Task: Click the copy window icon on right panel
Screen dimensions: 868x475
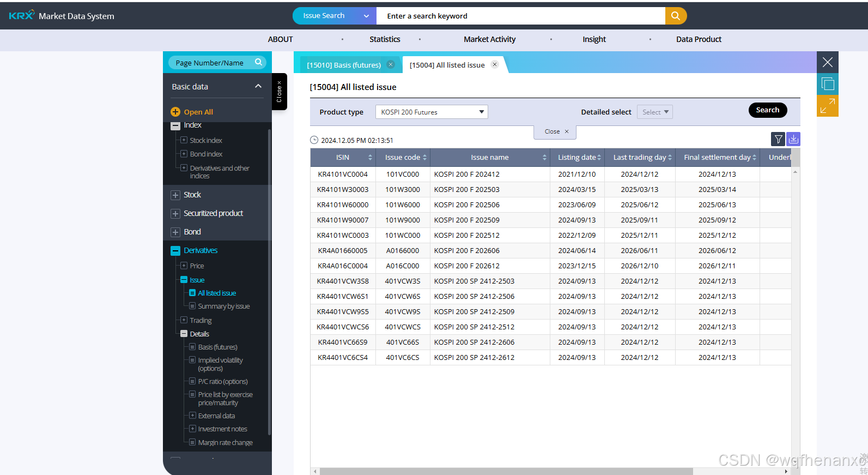Action: coord(828,84)
